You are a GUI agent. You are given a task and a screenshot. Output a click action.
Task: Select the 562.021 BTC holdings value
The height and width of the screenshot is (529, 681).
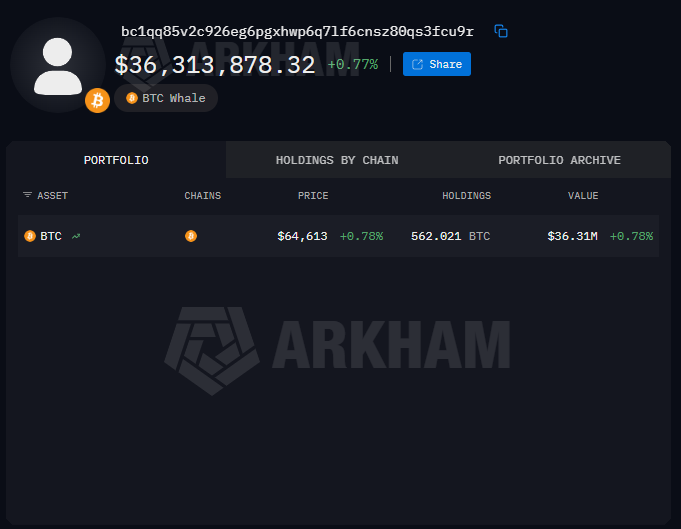pos(450,236)
